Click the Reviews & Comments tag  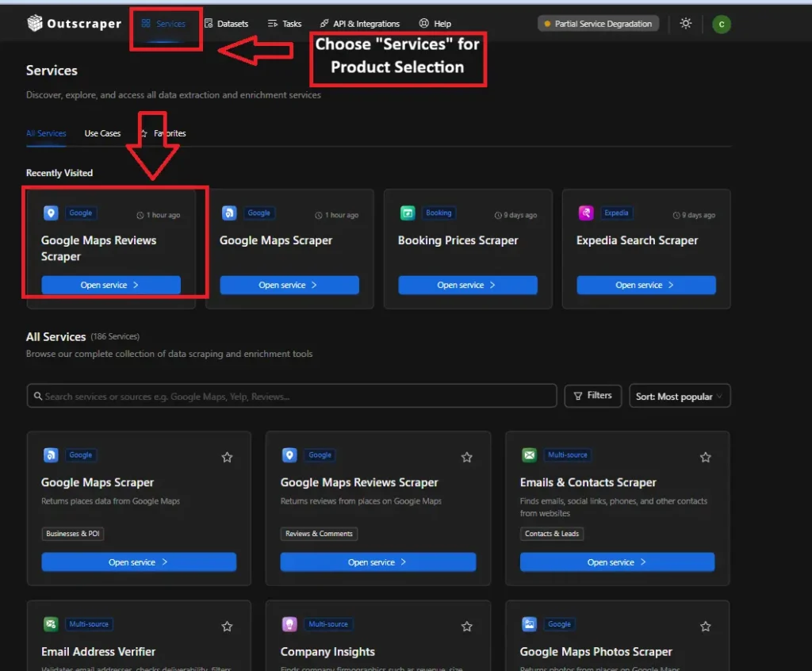click(x=319, y=534)
